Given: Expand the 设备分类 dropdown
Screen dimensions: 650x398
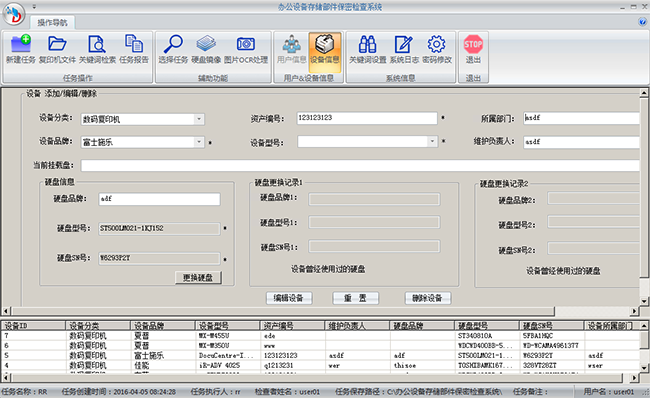Looking at the screenshot, I should click(x=199, y=119).
